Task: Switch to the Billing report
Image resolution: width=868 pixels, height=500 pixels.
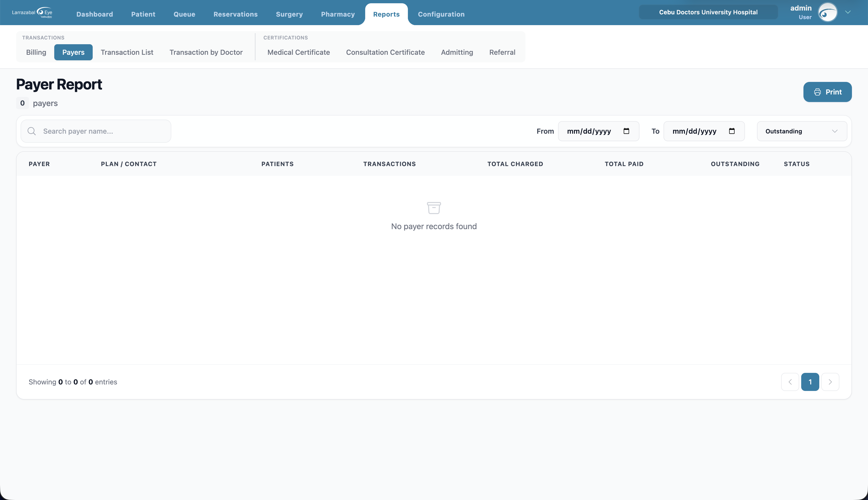Action: pyautogui.click(x=36, y=52)
